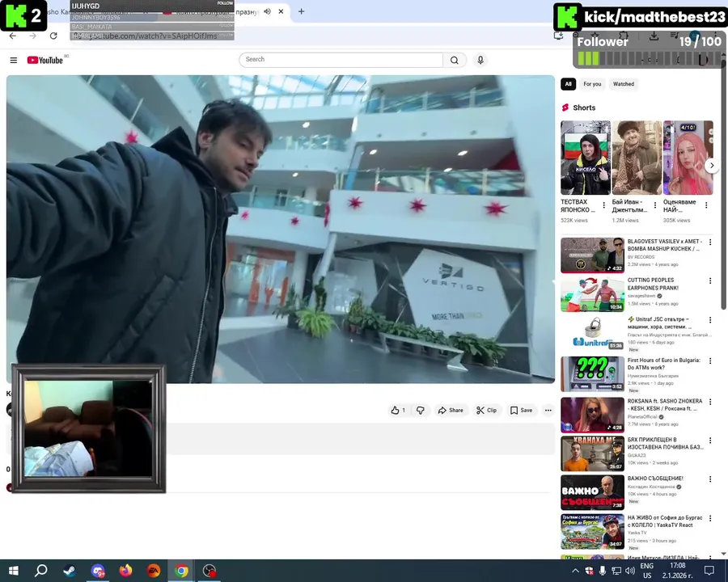Open options for the Оценяваме НАЙ short
Viewport: 728px width, 582px height.
click(706, 205)
